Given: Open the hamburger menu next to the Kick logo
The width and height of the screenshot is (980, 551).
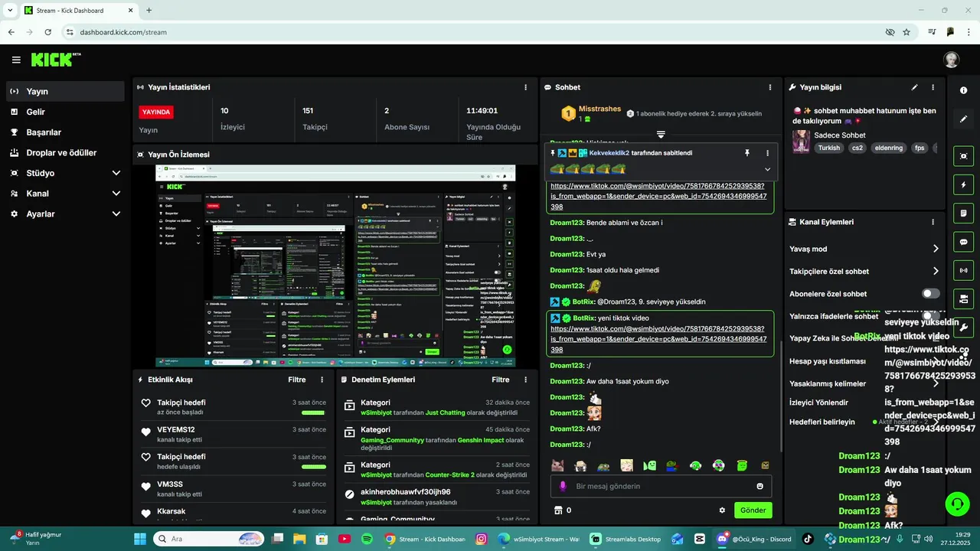Looking at the screenshot, I should pos(16,60).
